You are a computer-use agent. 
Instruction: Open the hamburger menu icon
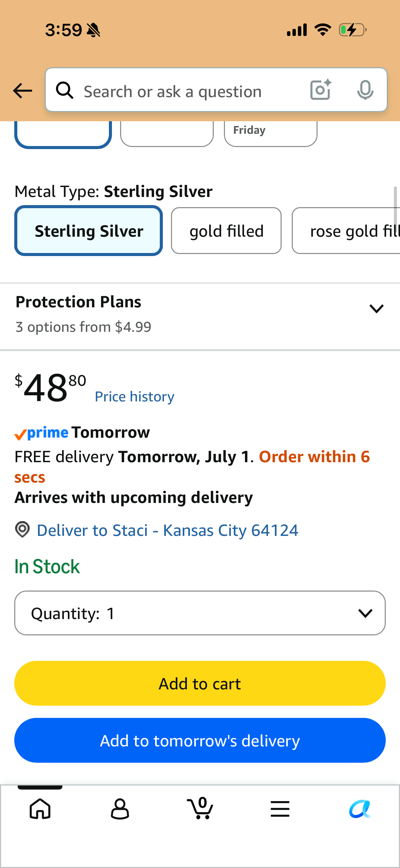pyautogui.click(x=280, y=809)
